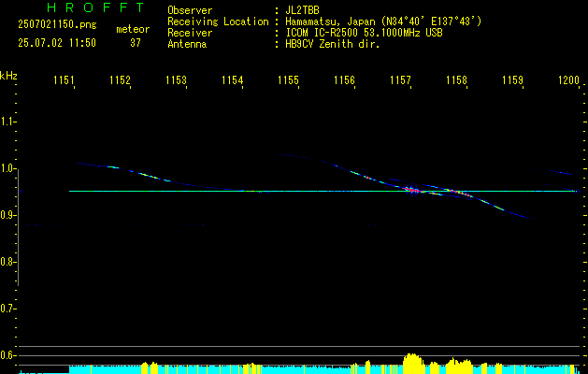
Task: Click the 1.0 kHz frequency tick label
Action: [8, 168]
